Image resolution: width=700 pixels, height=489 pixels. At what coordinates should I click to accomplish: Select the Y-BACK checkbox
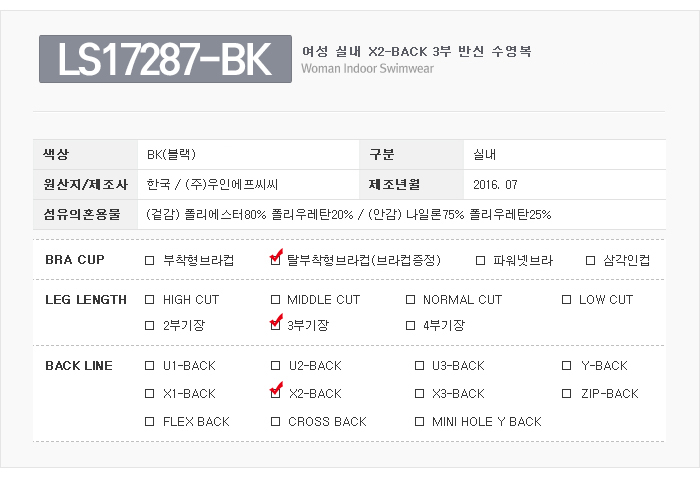coord(566,366)
